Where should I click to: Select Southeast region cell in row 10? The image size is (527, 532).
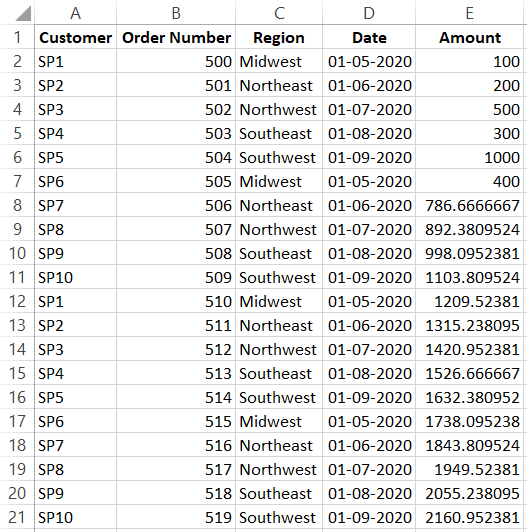279,253
